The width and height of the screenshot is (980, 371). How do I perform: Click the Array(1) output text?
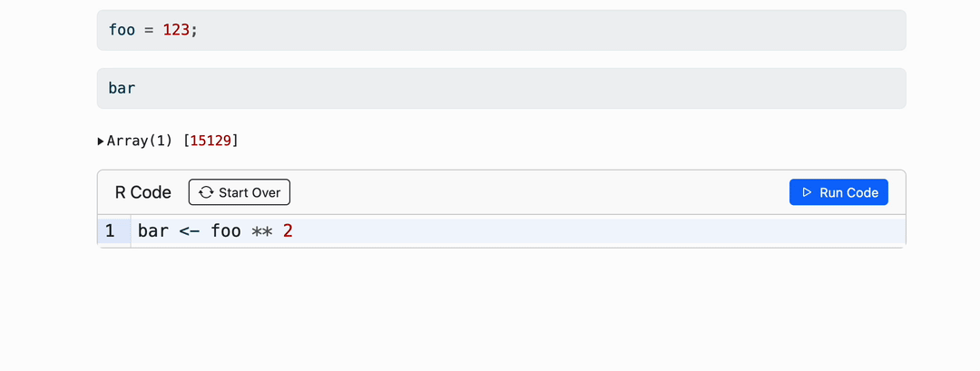(x=141, y=141)
